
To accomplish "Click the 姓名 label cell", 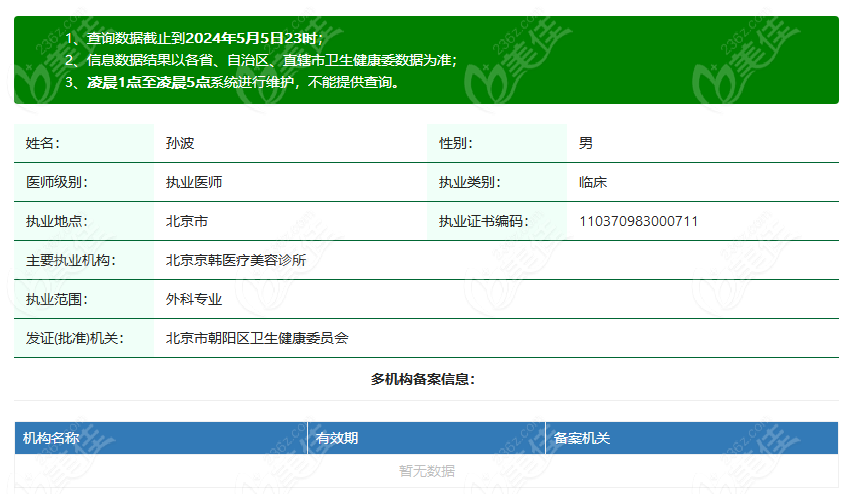I will (x=84, y=143).
